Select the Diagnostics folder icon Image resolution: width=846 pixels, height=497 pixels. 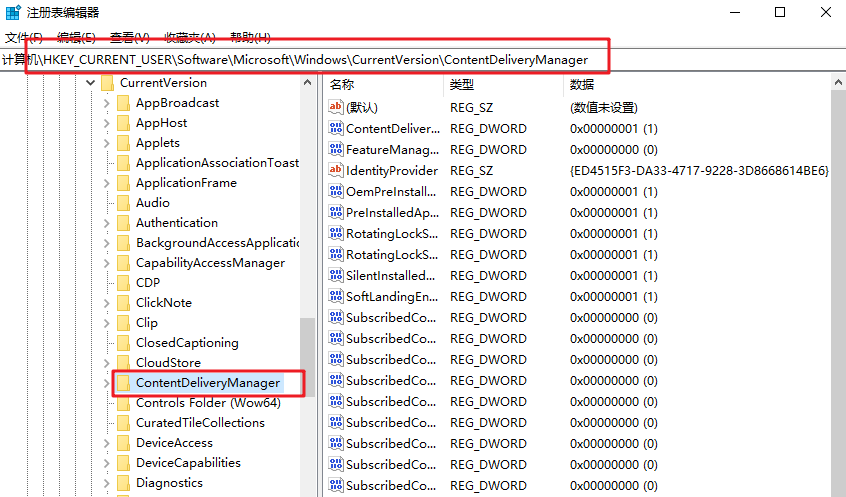pyautogui.click(x=124, y=482)
